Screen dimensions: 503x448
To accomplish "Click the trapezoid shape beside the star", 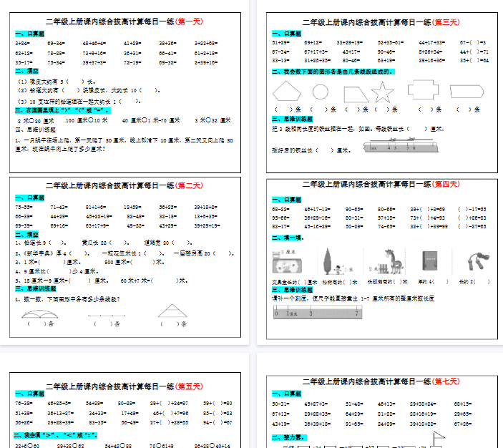I will pyautogui.click(x=355, y=94).
